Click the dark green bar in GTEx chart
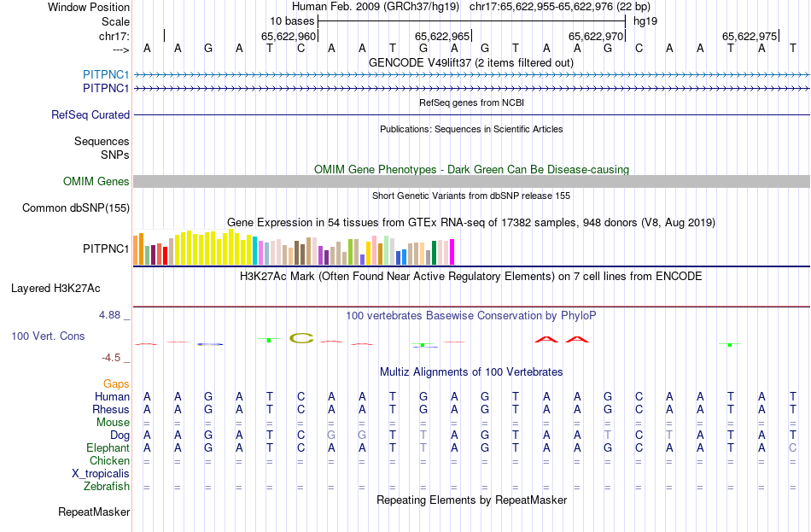 (434, 253)
